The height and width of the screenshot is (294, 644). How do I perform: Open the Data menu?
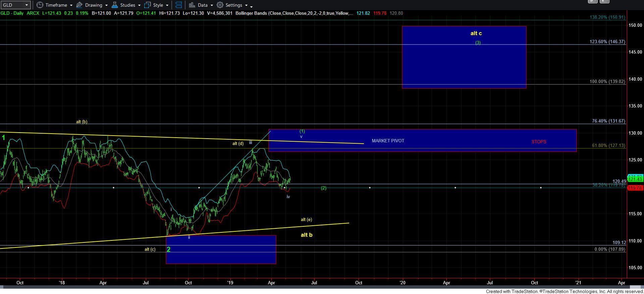pyautogui.click(x=203, y=5)
